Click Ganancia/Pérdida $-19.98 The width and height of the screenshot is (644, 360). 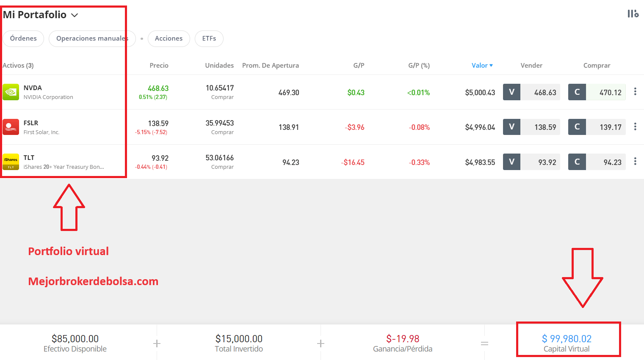[x=403, y=339]
